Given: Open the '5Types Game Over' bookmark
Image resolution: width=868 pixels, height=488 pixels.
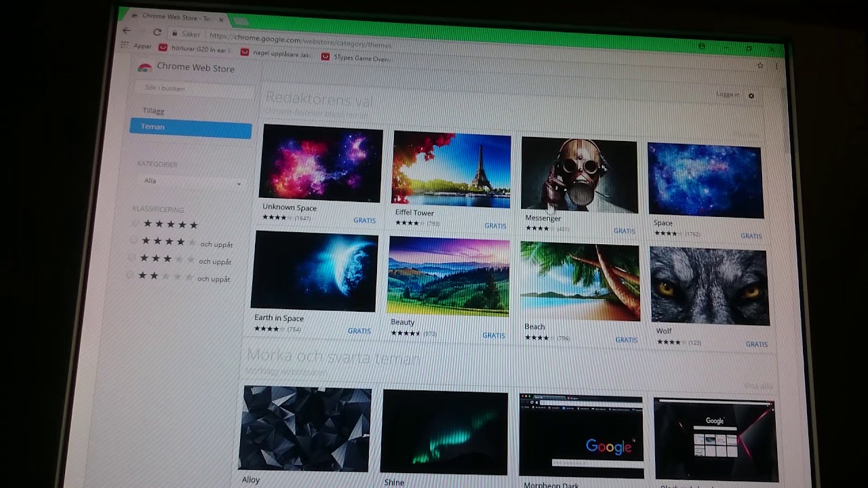Looking at the screenshot, I should (357, 58).
